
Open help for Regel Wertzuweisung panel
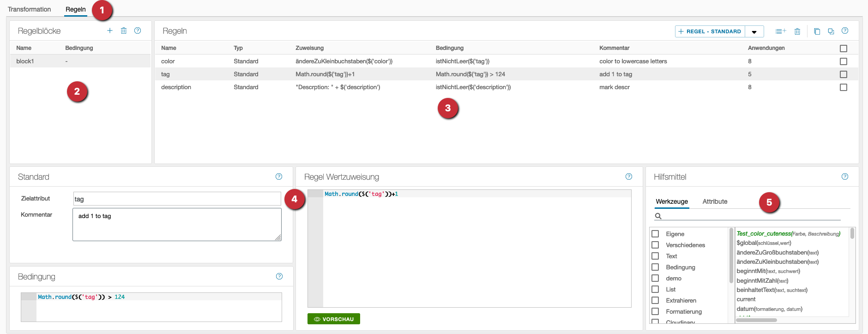629,176
